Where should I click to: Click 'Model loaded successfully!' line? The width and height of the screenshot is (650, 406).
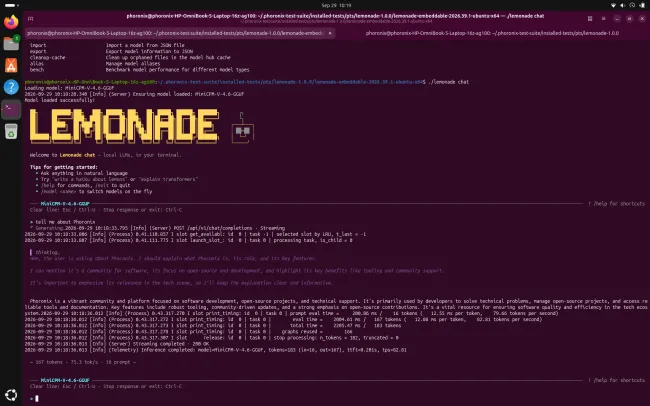(60, 100)
